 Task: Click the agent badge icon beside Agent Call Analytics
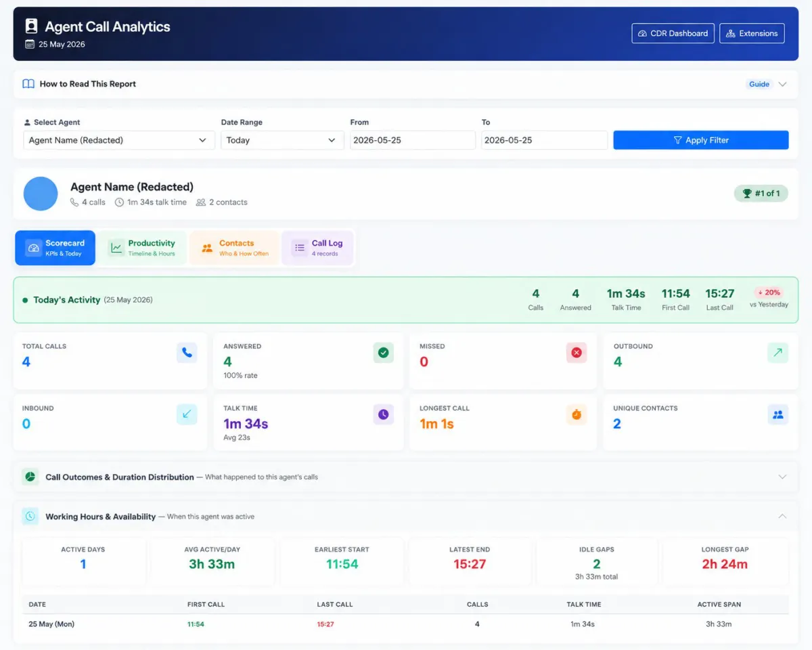31,26
